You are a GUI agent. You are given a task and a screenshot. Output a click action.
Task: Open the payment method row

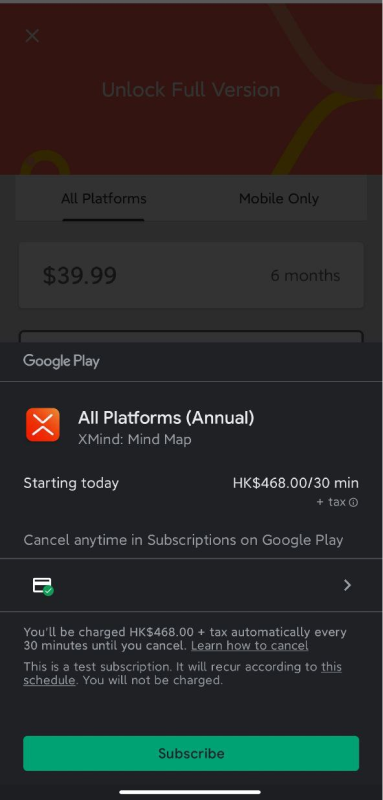pos(191,585)
